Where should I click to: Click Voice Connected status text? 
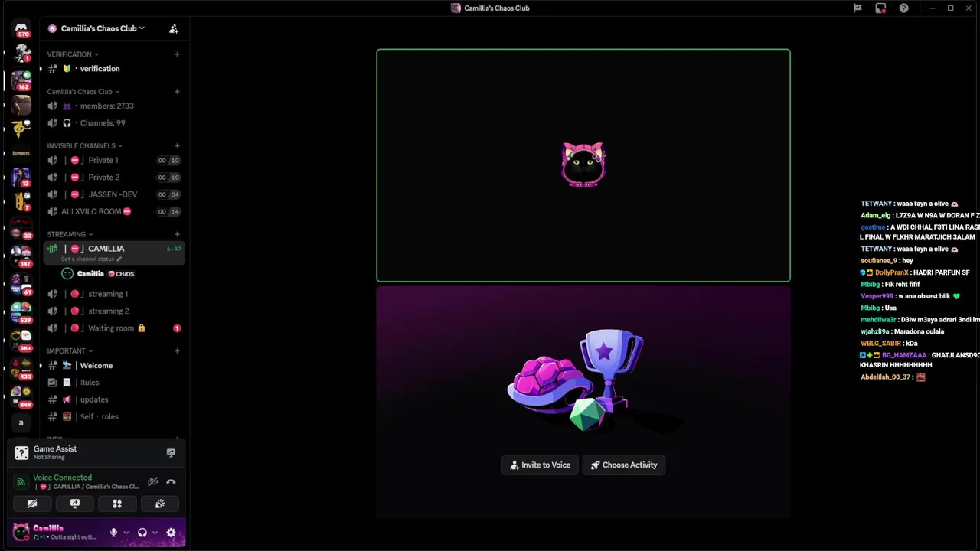pos(62,478)
